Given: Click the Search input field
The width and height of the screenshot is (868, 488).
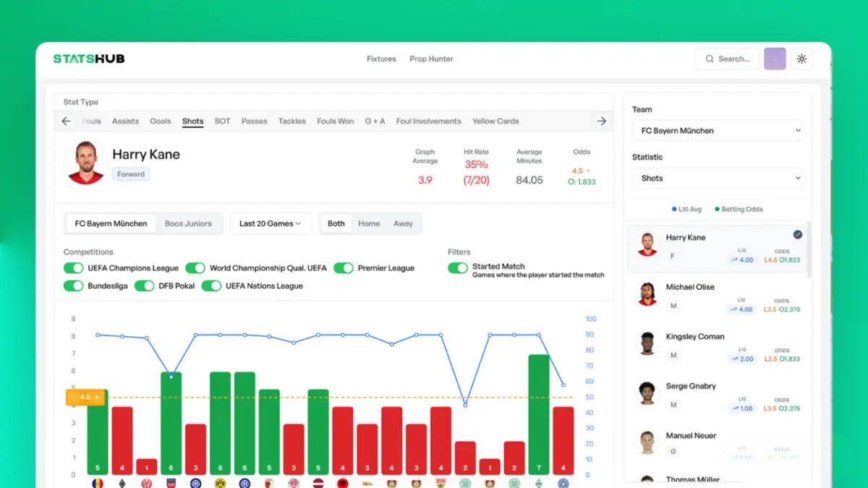Looking at the screenshot, I should click(728, 59).
